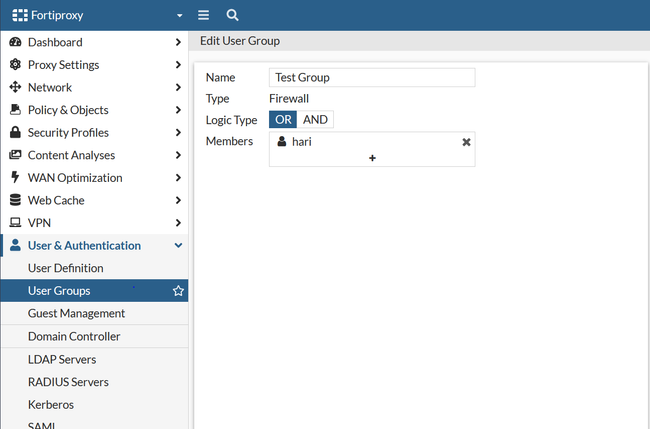650x429 pixels.
Task: Edit the Name field Test Group
Action: [x=372, y=77]
